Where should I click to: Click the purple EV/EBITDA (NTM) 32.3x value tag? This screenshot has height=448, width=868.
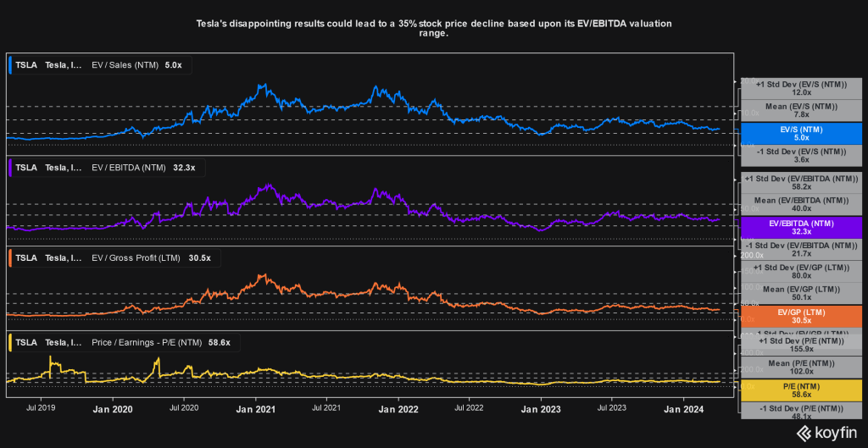coord(801,228)
